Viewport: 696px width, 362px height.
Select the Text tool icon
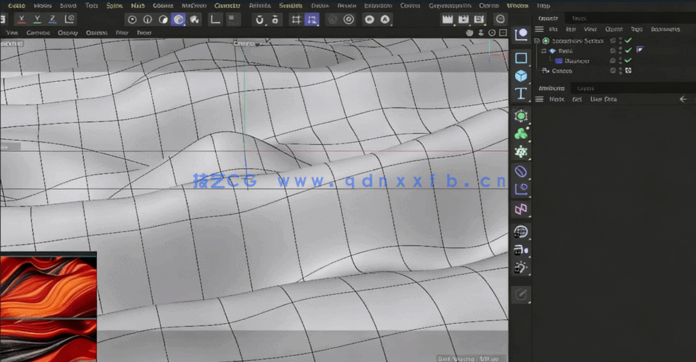click(521, 94)
